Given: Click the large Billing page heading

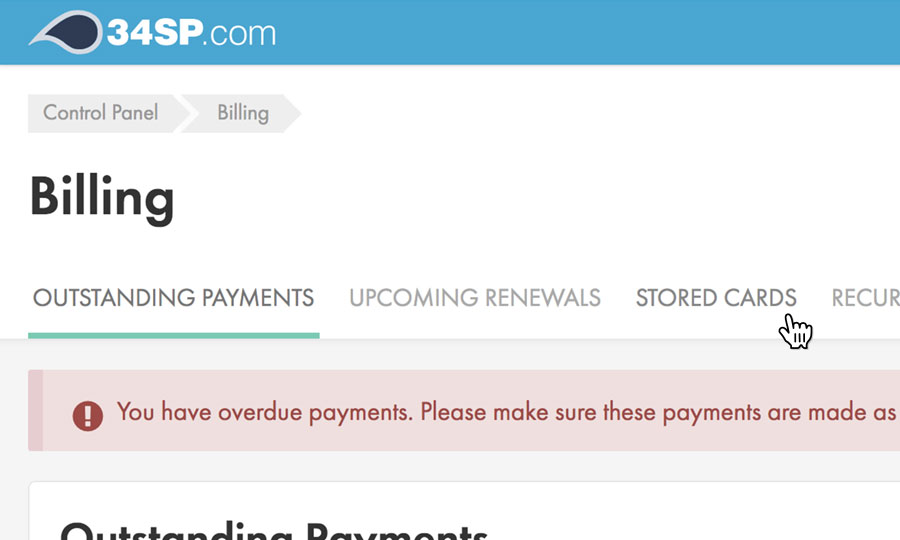Looking at the screenshot, I should coord(102,198).
